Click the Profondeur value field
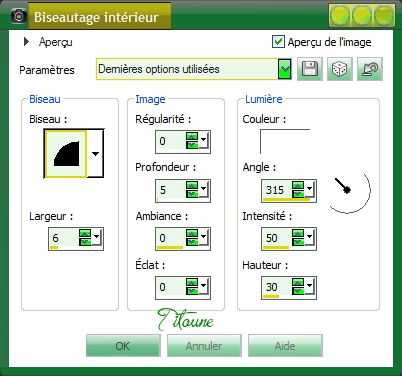 tap(171, 190)
